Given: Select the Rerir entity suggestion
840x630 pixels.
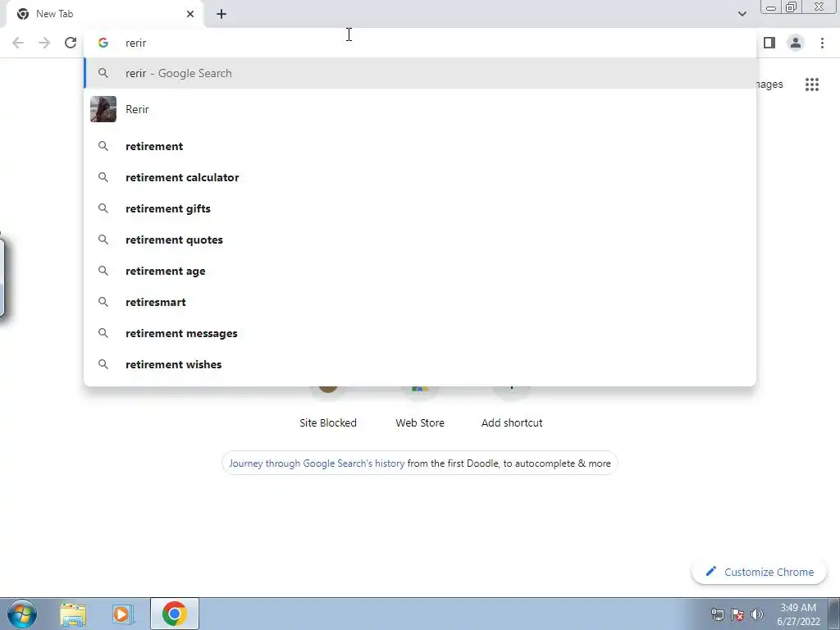Looking at the screenshot, I should click(420, 109).
